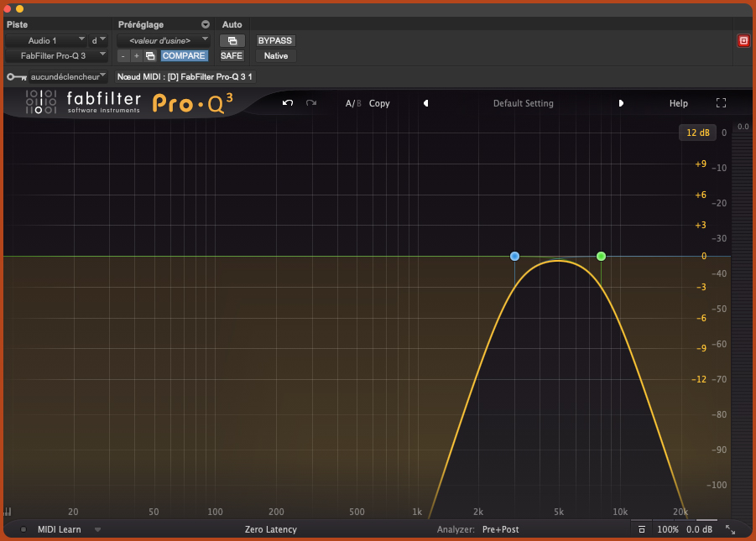Viewport: 756px width, 541px height.
Task: Toggle the BYPASS button
Action: pos(275,40)
